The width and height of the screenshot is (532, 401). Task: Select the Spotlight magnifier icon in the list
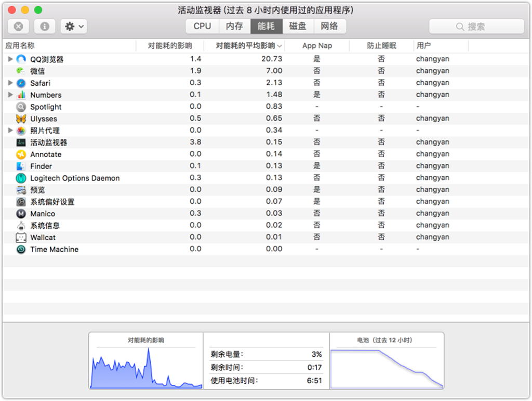[20, 107]
